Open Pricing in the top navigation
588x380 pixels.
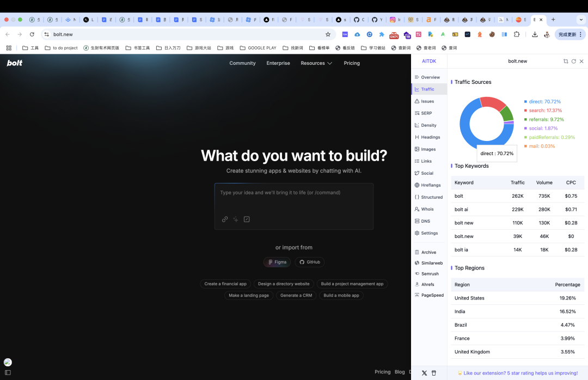(352, 63)
